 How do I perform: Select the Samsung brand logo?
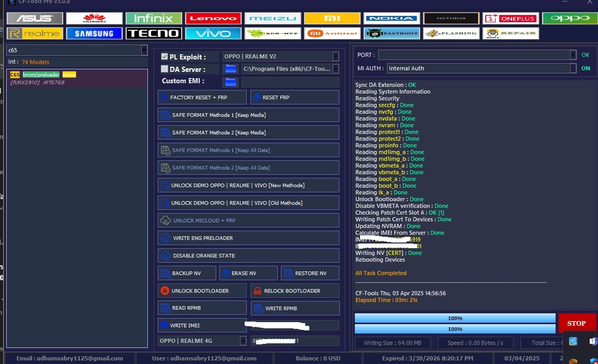click(94, 34)
